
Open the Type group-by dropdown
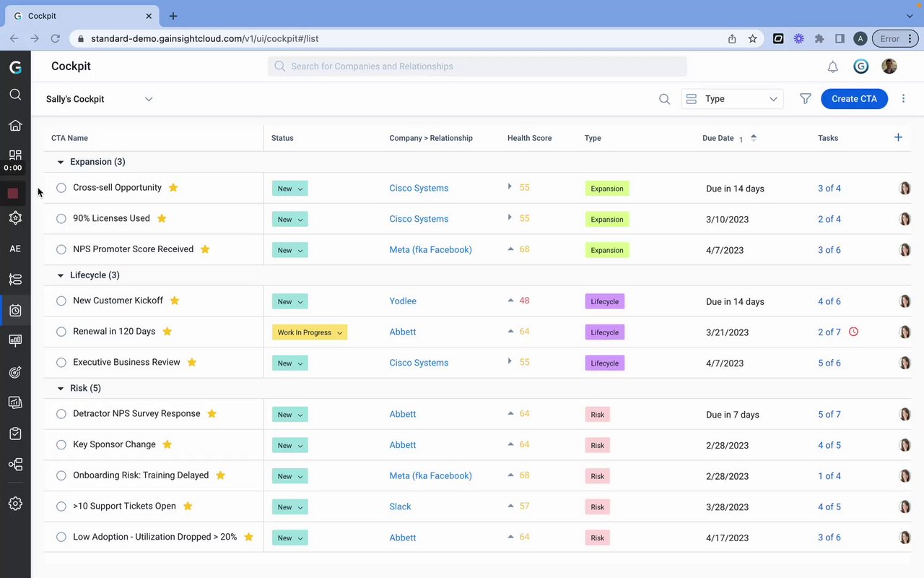[732, 99]
